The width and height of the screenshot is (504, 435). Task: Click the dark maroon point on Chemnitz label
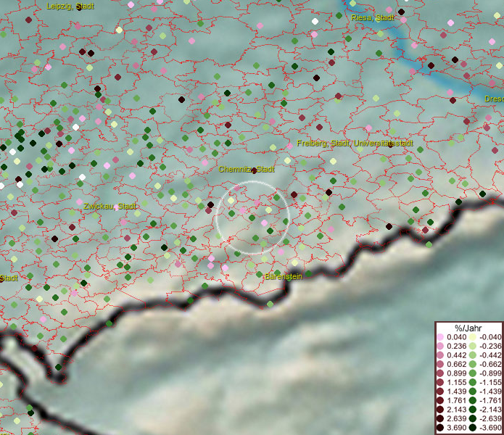point(254,170)
